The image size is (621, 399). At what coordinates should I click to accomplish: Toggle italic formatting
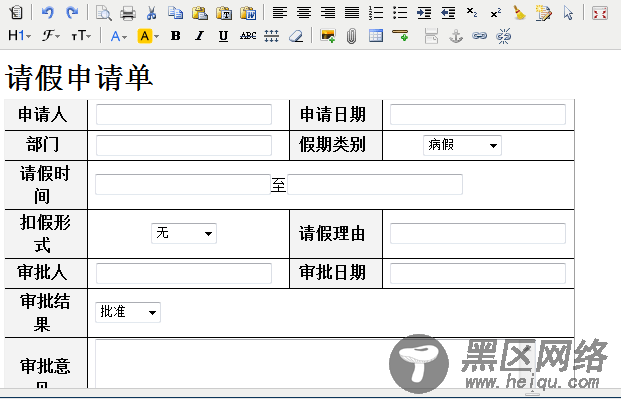point(200,36)
